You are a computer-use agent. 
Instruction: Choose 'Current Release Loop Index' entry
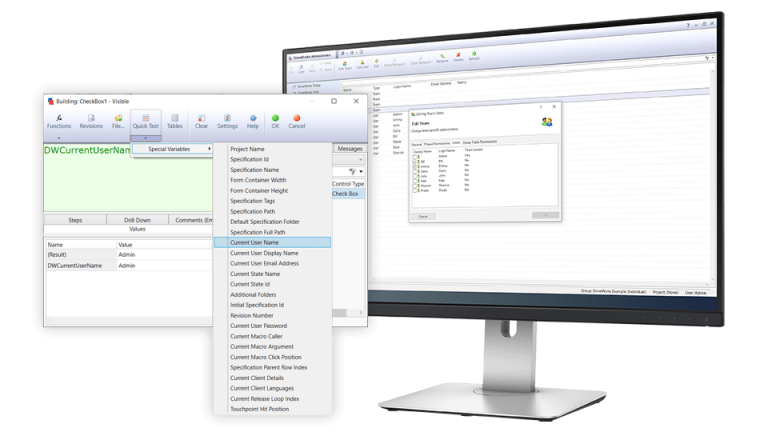(x=264, y=399)
